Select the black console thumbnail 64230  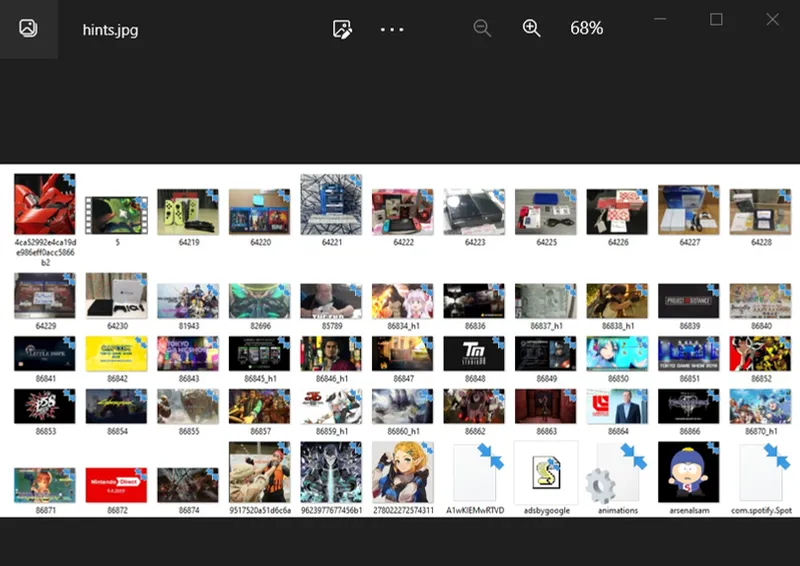(x=116, y=296)
